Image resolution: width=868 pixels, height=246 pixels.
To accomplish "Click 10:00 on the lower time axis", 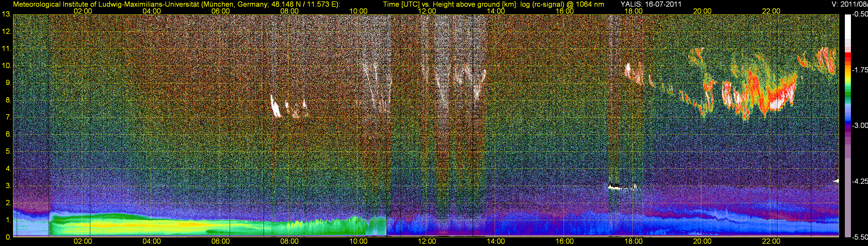I will click(x=358, y=241).
